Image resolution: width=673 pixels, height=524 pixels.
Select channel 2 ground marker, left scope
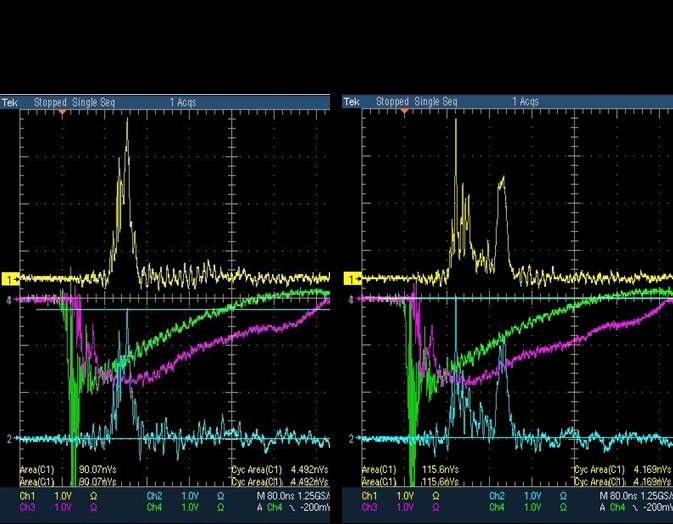pyautogui.click(x=11, y=439)
